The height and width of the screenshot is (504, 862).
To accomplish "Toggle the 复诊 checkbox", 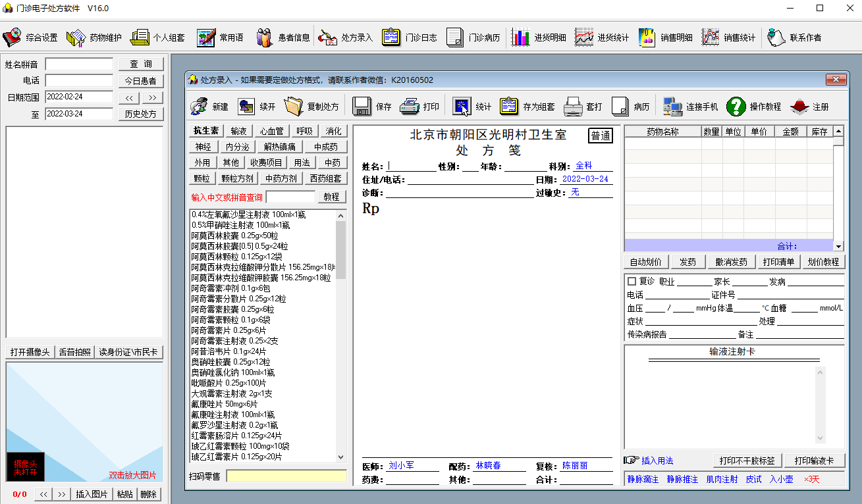I will pos(632,282).
